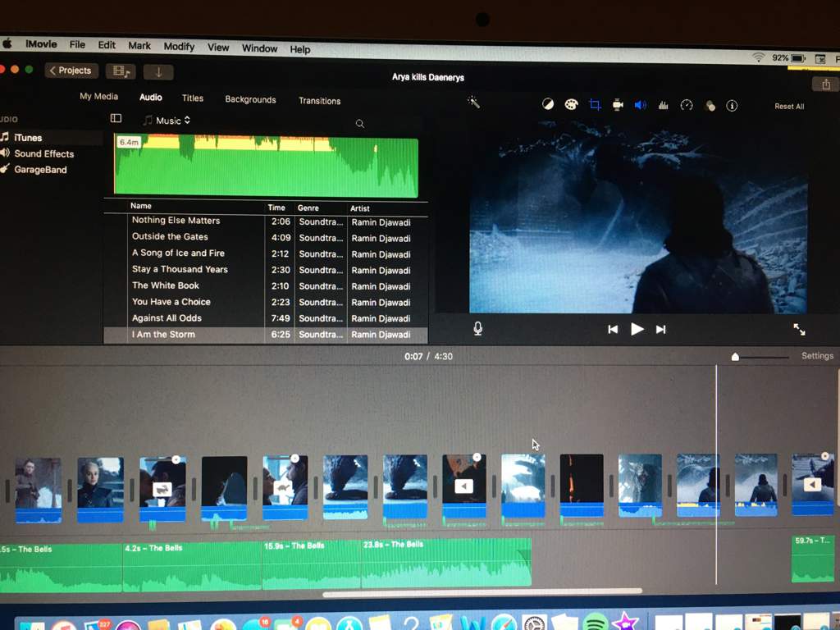The width and height of the screenshot is (840, 630).
Task: Click the timeline horizontal scrollbar
Action: pos(482,591)
